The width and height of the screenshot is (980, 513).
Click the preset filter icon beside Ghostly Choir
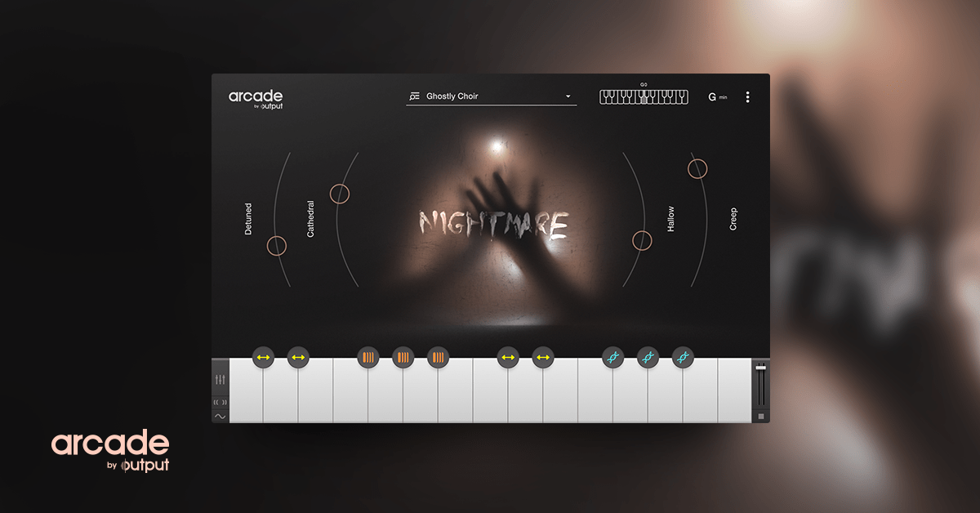pyautogui.click(x=414, y=96)
